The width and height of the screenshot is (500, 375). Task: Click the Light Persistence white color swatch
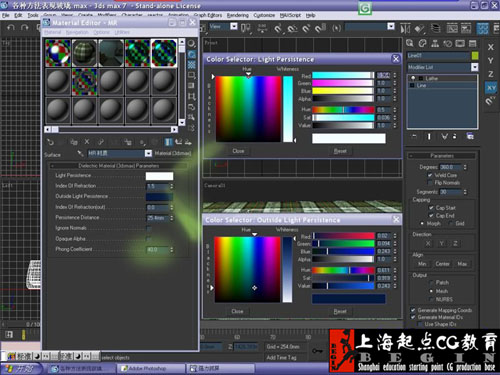[x=159, y=176]
